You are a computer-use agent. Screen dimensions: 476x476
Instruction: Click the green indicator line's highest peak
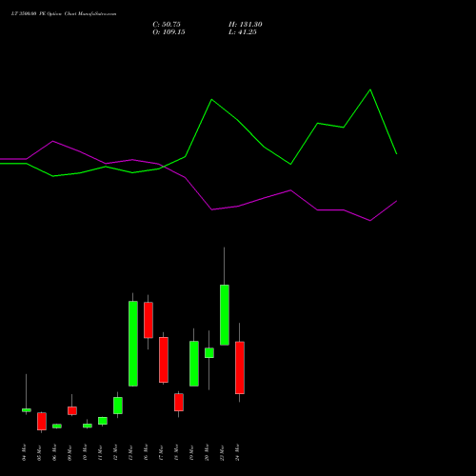pos(370,89)
